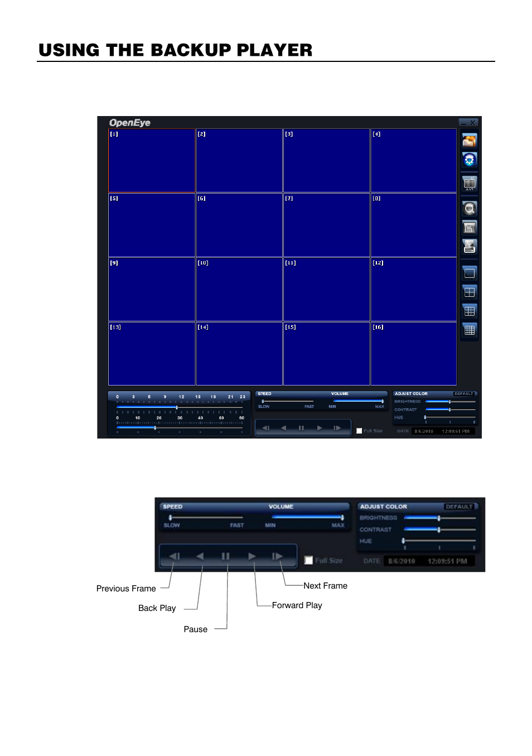Click DEFAULT color button in main player window
The image size is (532, 756).
click(x=463, y=394)
